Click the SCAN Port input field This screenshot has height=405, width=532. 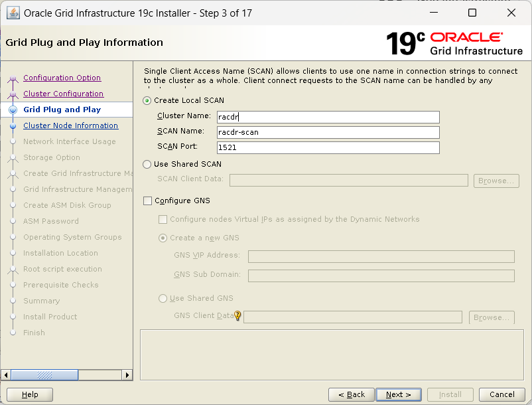(328, 147)
